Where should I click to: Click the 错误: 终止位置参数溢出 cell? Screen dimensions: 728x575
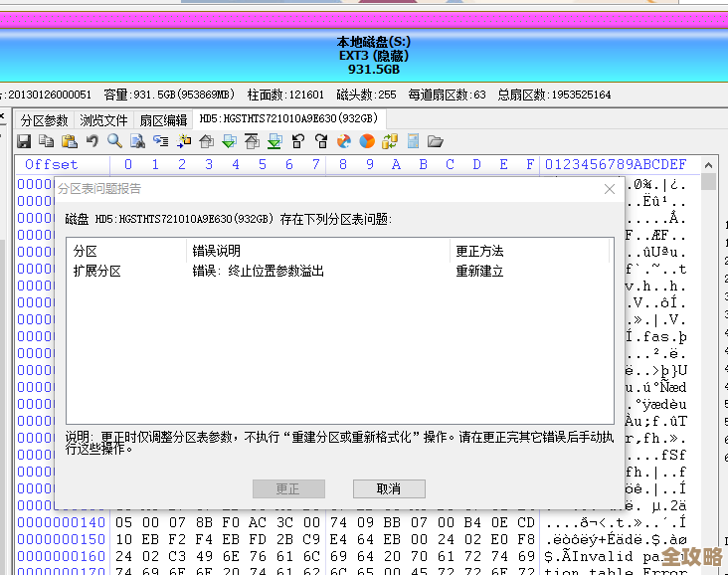click(x=259, y=271)
